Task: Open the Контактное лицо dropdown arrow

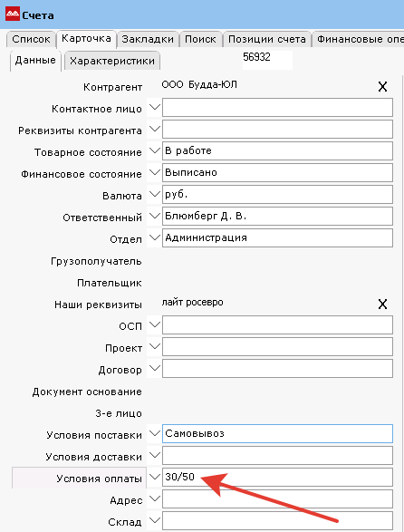Action: pos(155,107)
